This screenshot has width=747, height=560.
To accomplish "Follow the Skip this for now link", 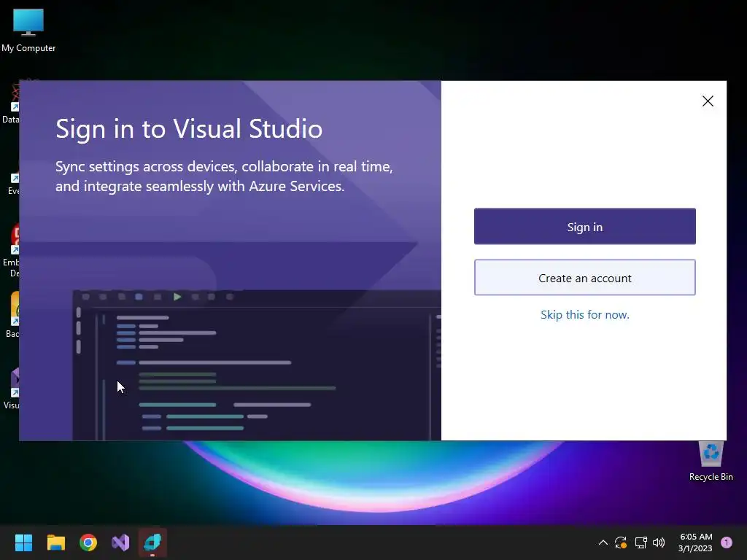I will (x=584, y=315).
